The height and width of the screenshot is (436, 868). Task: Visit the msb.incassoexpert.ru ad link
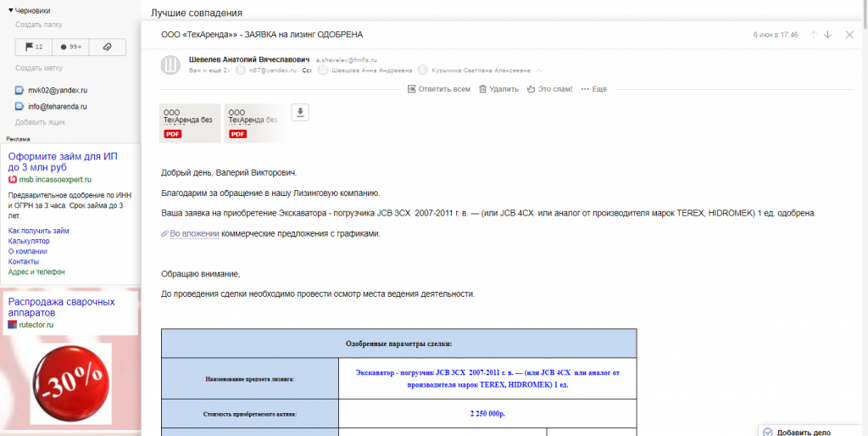[55, 180]
